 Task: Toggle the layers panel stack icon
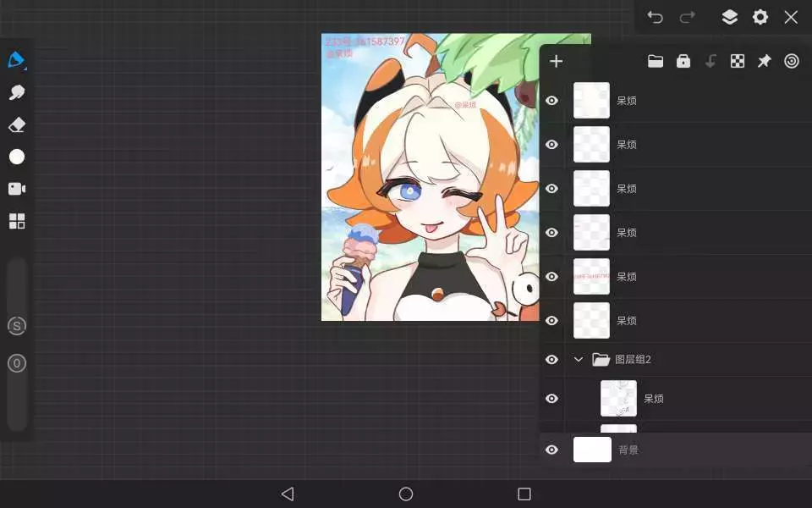pyautogui.click(x=730, y=17)
